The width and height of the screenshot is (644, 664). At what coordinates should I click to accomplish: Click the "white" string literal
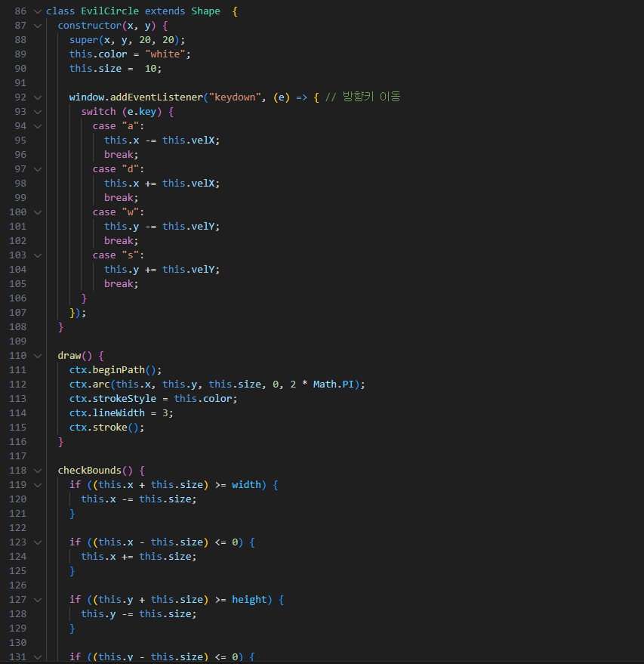click(x=165, y=54)
